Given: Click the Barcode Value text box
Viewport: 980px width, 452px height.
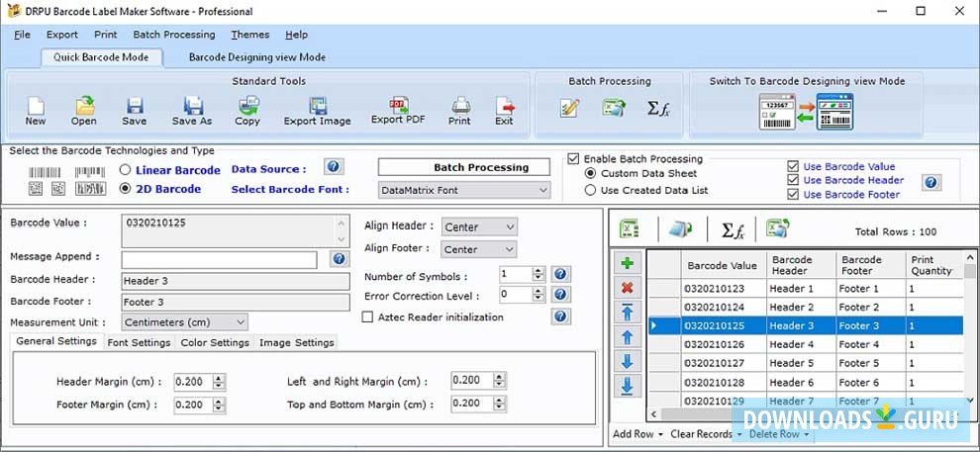Looking at the screenshot, I should click(x=235, y=230).
